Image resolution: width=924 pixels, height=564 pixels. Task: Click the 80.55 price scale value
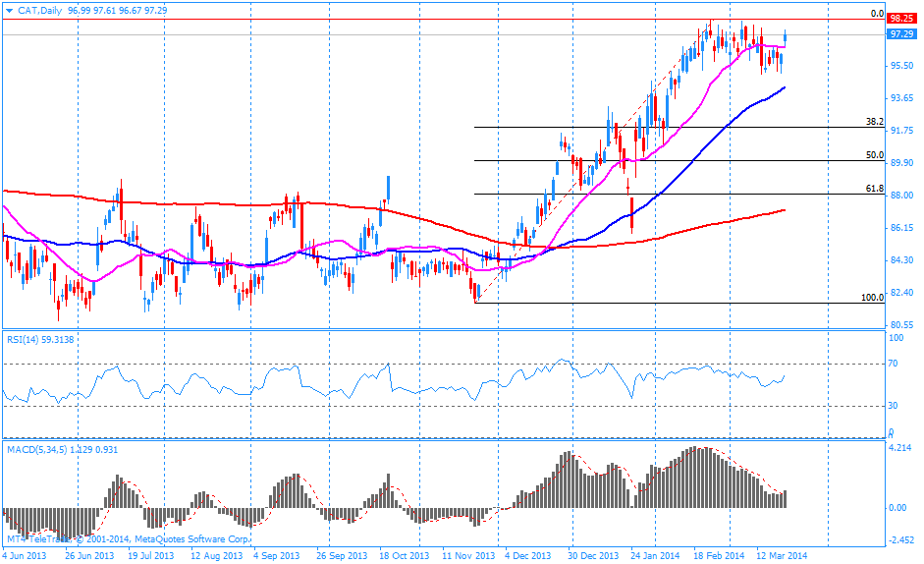tap(901, 325)
